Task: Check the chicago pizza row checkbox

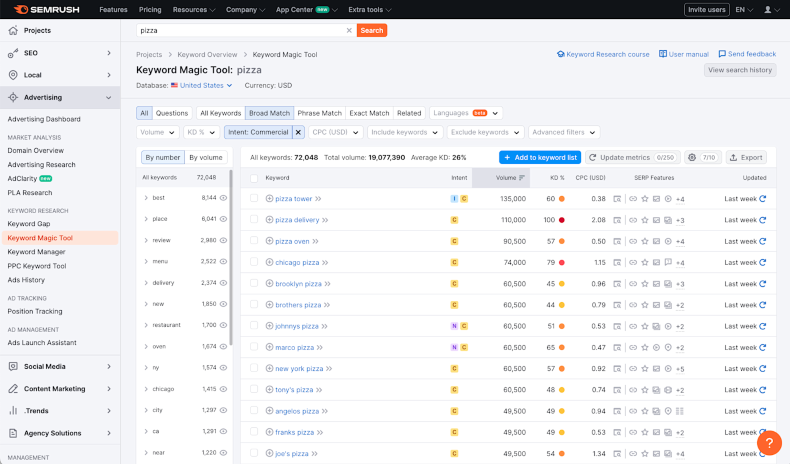Action: (254, 262)
